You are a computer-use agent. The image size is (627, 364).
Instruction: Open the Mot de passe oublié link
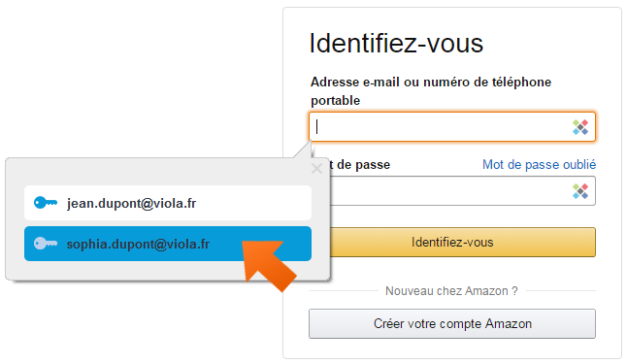pyautogui.click(x=539, y=164)
